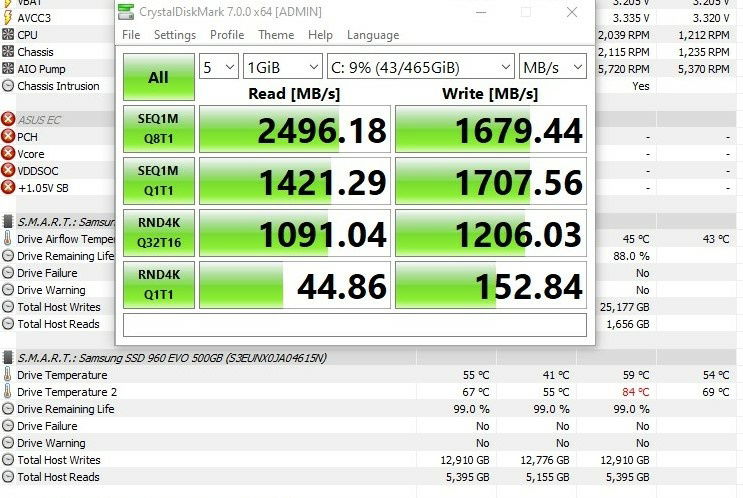Select the Chassis Intrusion sensor row label

click(x=58, y=86)
